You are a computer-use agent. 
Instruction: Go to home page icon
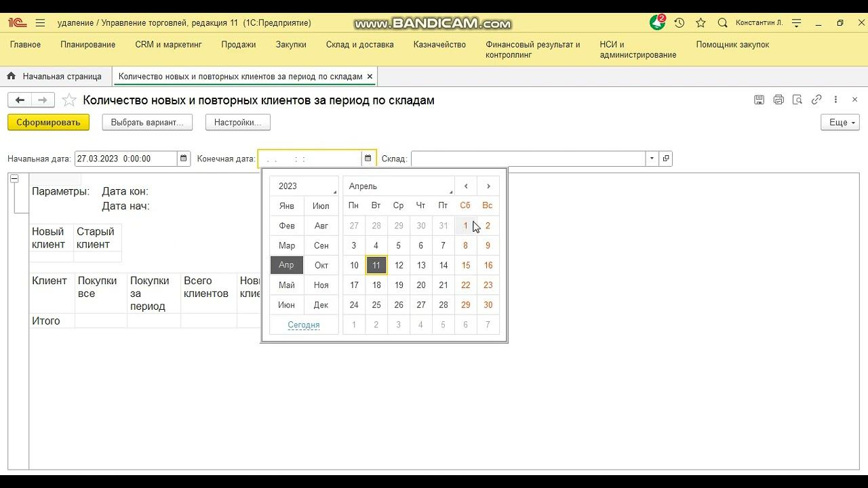tap(11, 76)
